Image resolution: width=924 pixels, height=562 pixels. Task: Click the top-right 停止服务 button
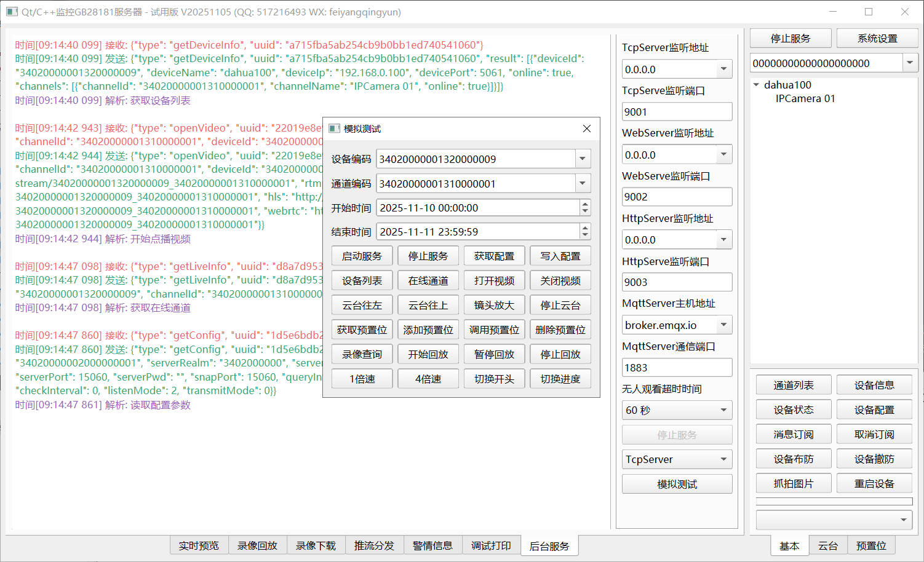pos(791,38)
